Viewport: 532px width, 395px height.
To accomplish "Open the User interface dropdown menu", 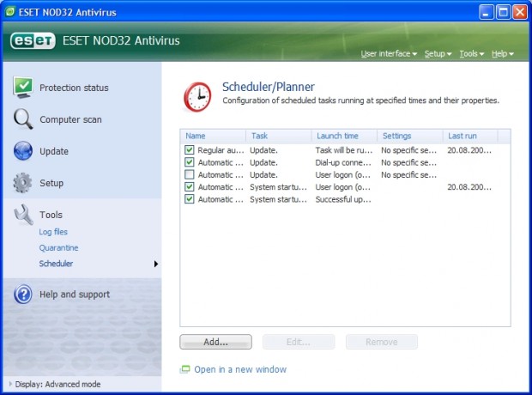I will pos(389,53).
